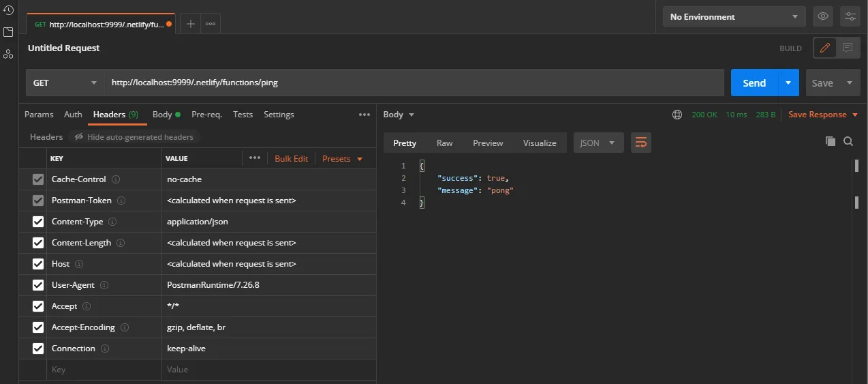Click the network globe icon in response
The width and height of the screenshot is (868, 384).
[677, 115]
